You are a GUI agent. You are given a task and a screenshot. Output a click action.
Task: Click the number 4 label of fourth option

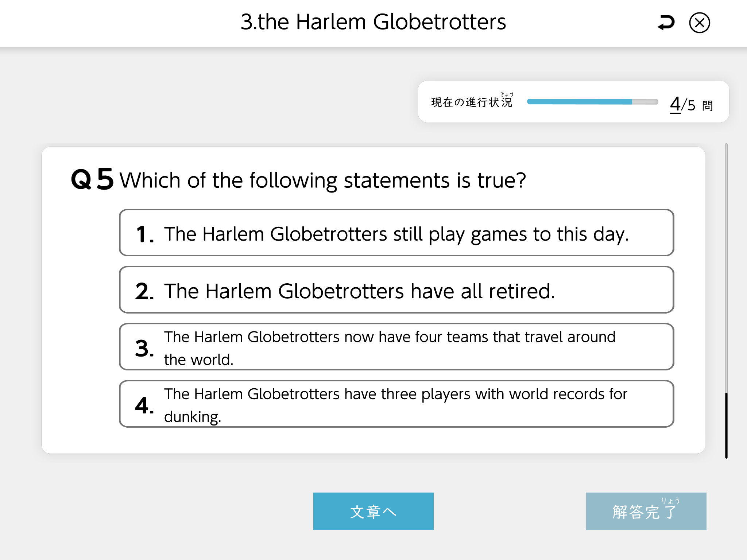[x=144, y=405]
